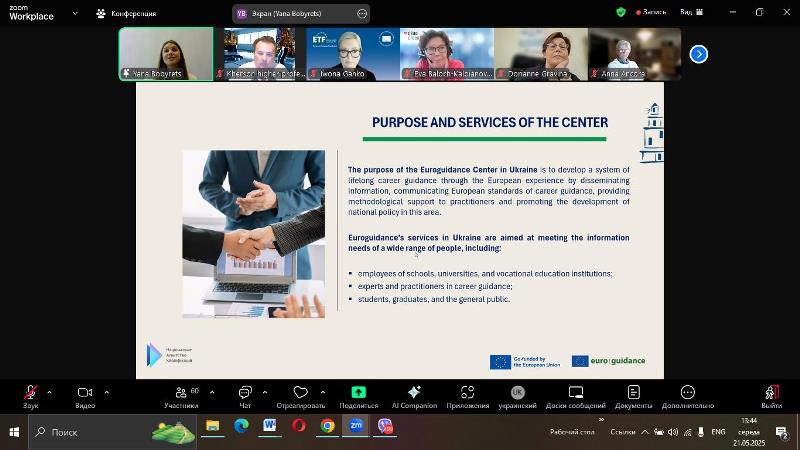
Task: Click the red Выйти leave button
Action: pyautogui.click(x=771, y=396)
